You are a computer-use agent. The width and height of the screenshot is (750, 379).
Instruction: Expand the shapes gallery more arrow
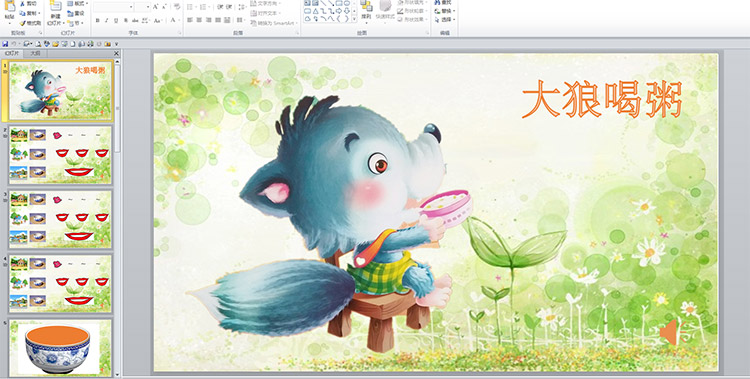tap(354, 19)
